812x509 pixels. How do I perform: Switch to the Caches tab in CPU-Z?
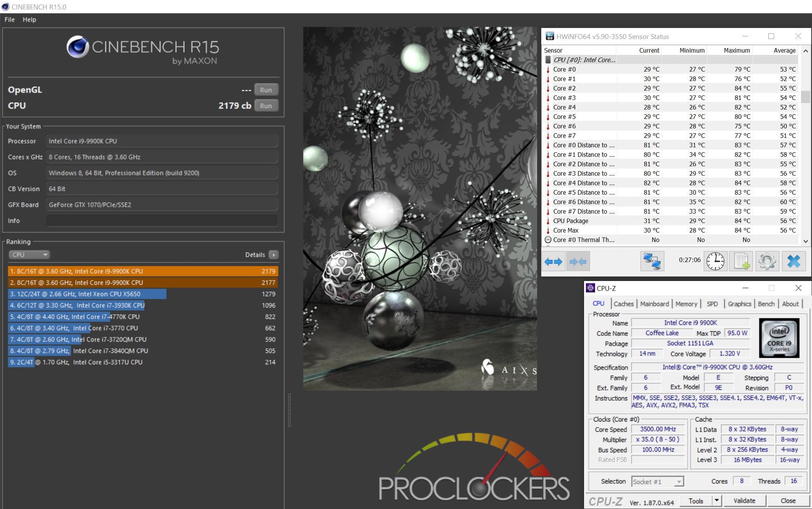[623, 304]
